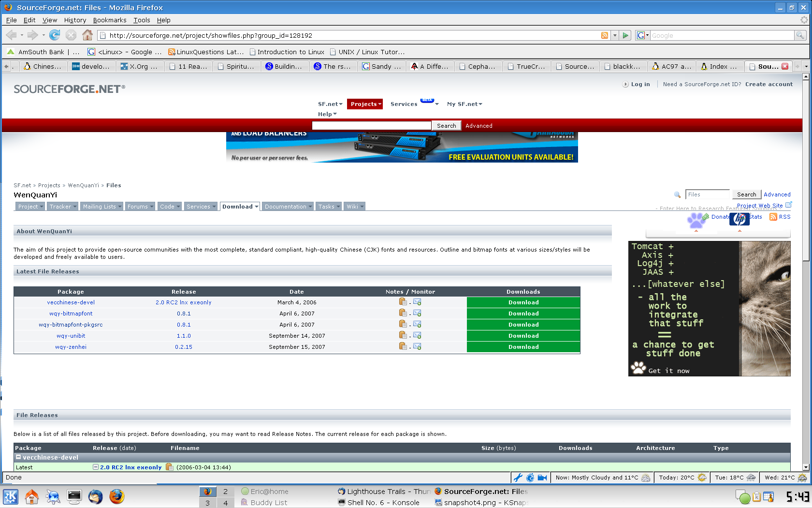
Task: Switch to Shell No. 6 Konsole taskbar entry
Action: [x=379, y=503]
